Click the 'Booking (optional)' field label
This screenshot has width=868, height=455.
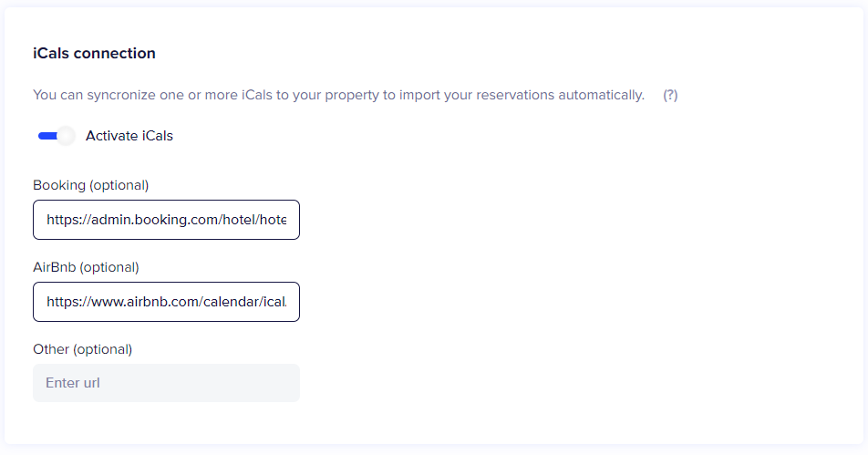91,185
